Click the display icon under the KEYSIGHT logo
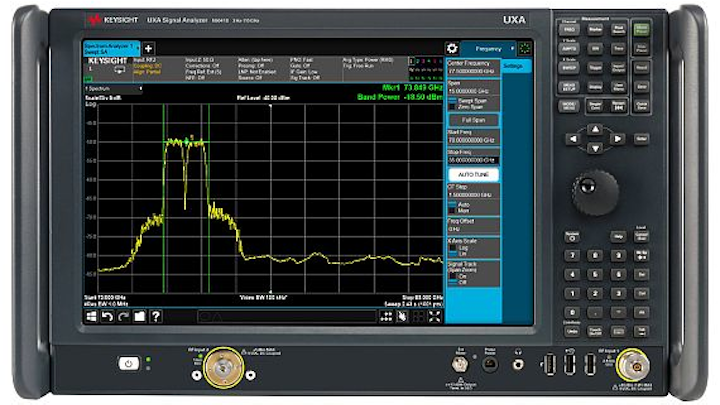The width and height of the screenshot is (720, 405). (x=119, y=70)
